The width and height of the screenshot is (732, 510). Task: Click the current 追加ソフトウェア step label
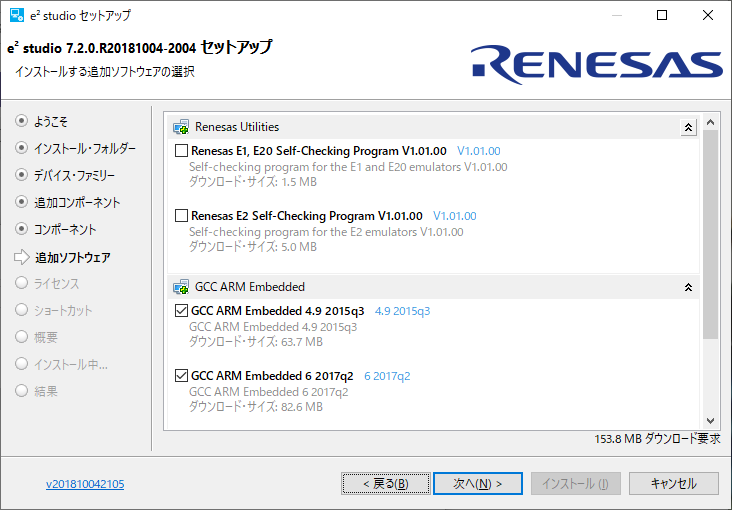point(73,257)
